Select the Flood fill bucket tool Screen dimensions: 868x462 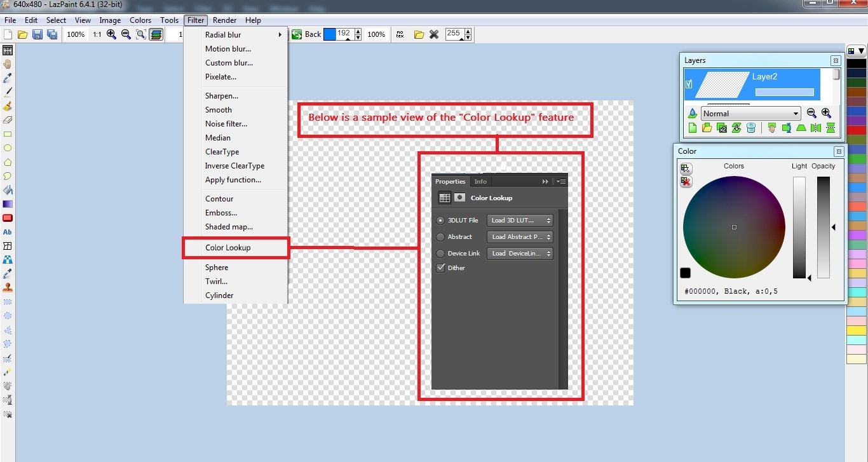click(x=8, y=190)
